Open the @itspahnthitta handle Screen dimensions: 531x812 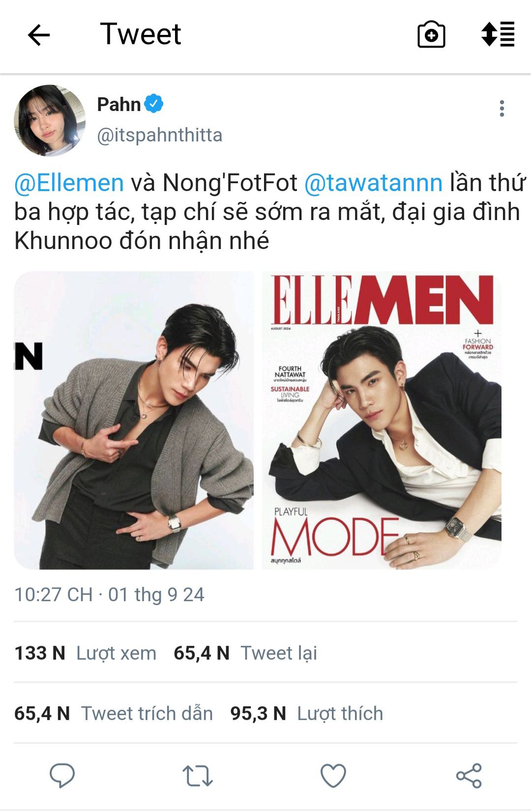coord(160,135)
